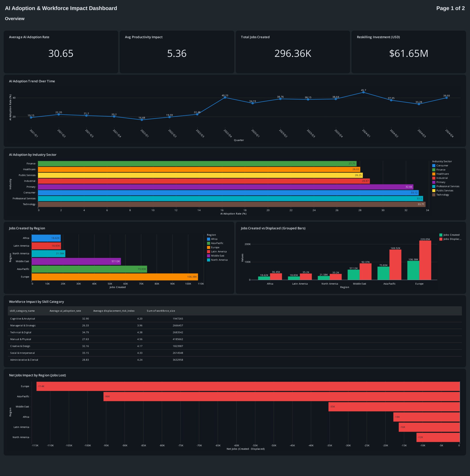Click the Consumer swatch in Industry Sector legend
Screen dimensions: 470x476
(434, 165)
